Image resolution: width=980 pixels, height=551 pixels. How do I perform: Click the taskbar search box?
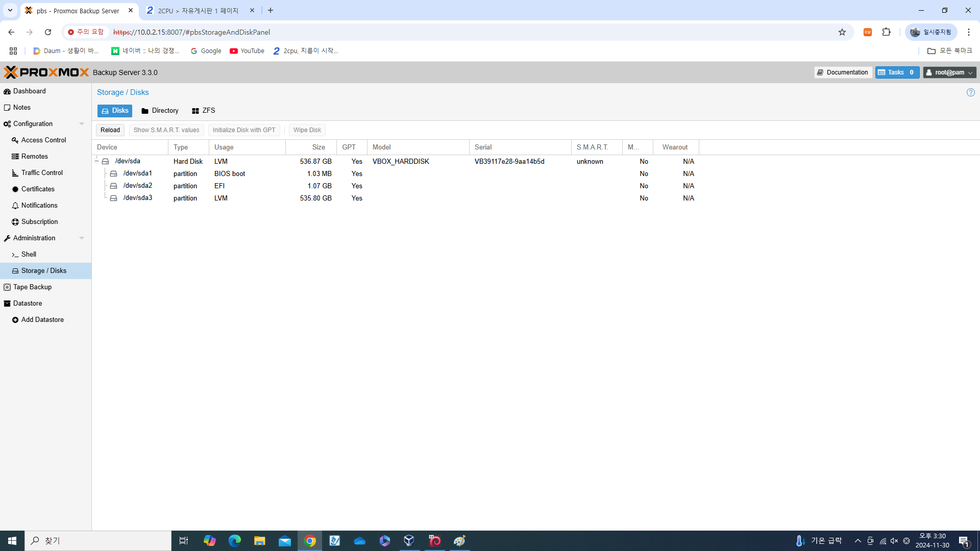click(98, 541)
